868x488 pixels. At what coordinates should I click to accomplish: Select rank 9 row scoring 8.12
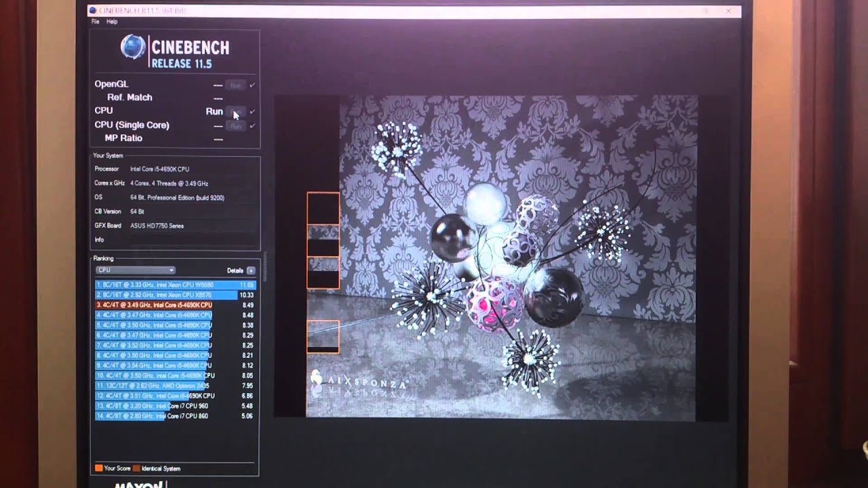click(x=176, y=365)
